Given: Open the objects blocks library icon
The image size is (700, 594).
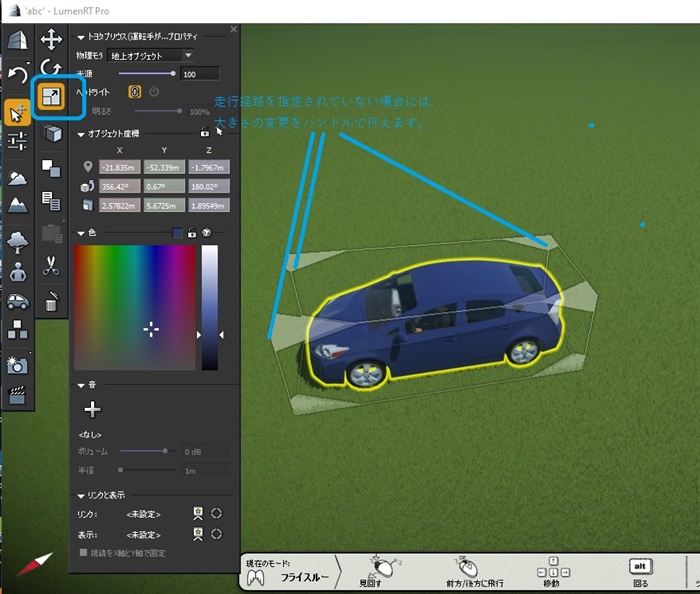Looking at the screenshot, I should 17,329.
